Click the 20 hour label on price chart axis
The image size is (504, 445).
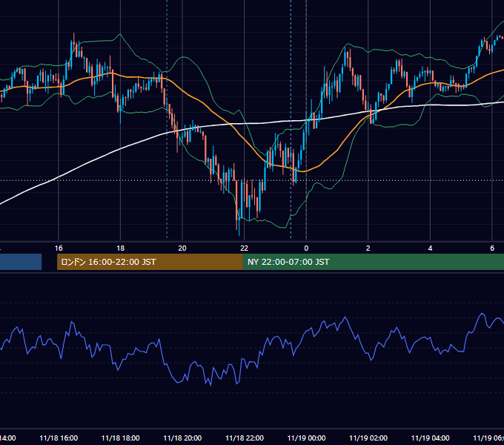coord(182,248)
